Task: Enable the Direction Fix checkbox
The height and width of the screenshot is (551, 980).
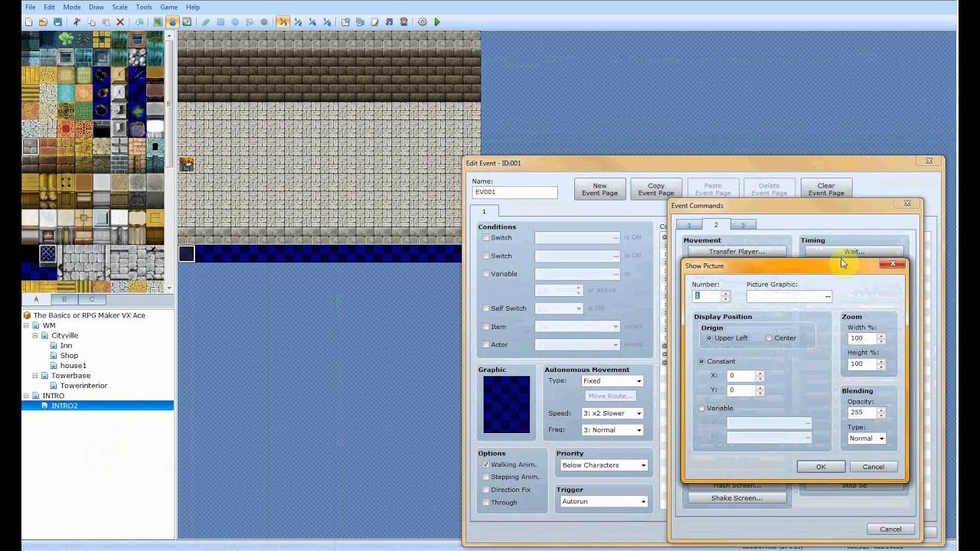Action: click(x=486, y=490)
